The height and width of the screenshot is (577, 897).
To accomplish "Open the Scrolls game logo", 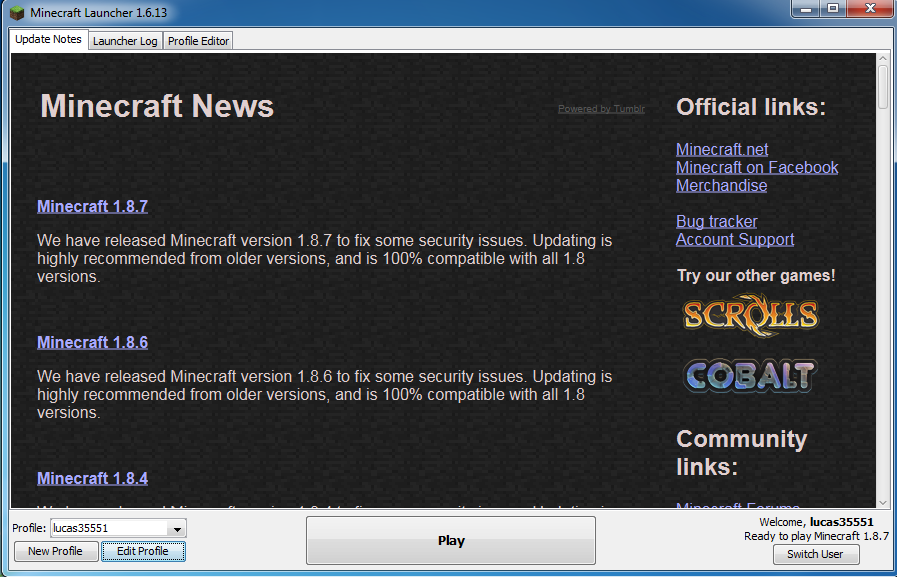I will (751, 315).
